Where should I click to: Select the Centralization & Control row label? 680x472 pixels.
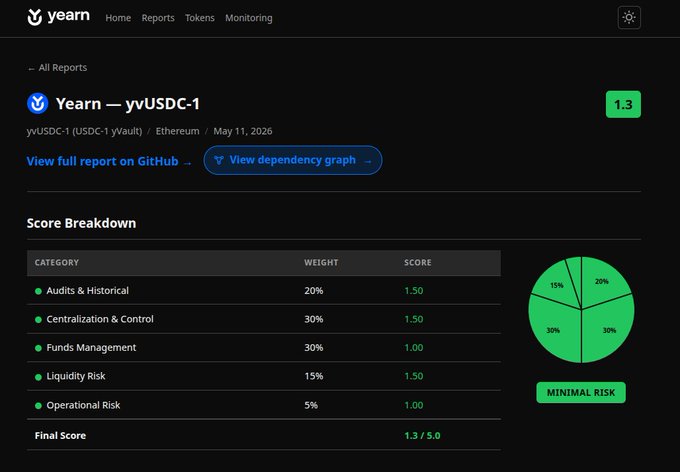(x=100, y=319)
